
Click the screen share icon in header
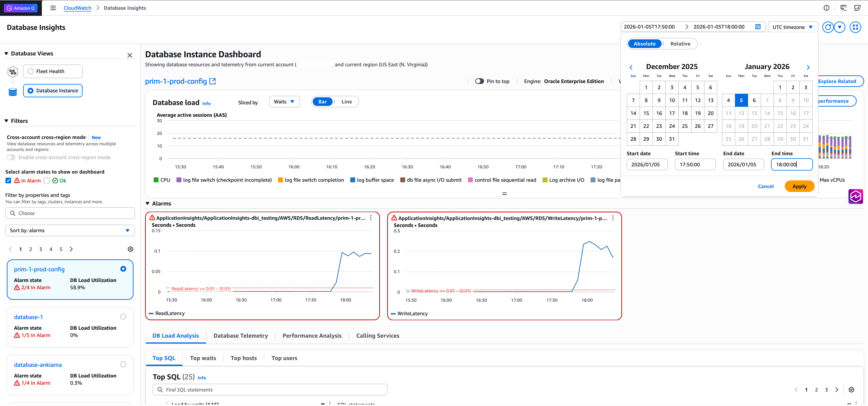click(x=858, y=8)
